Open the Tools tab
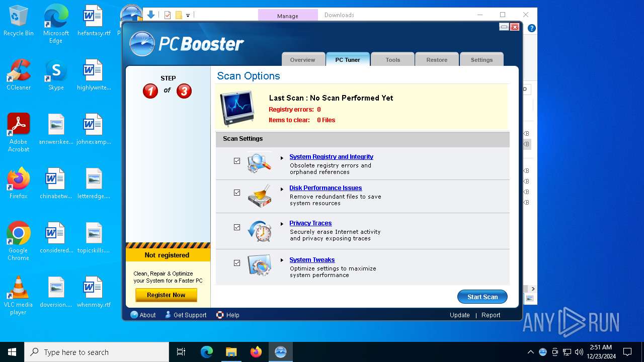 click(x=393, y=59)
